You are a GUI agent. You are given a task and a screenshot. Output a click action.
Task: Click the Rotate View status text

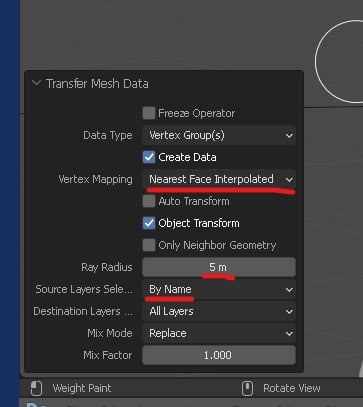click(292, 388)
